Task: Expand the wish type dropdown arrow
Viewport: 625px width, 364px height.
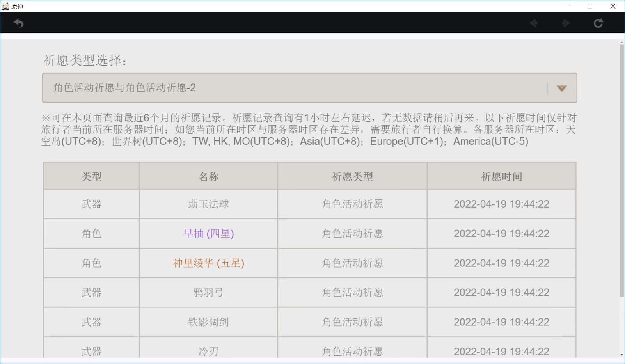Action: click(x=561, y=88)
